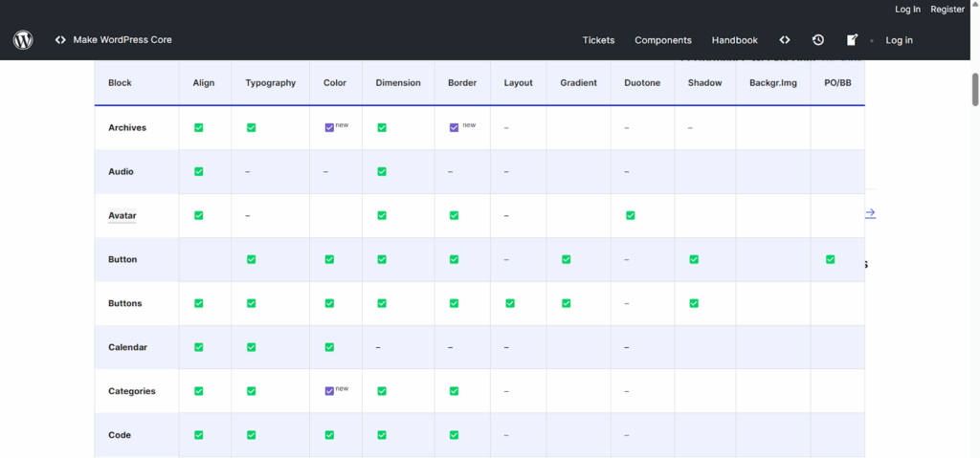Click Categories Color new purple checkmark
Screen dimensions: 980x458
[329, 391]
